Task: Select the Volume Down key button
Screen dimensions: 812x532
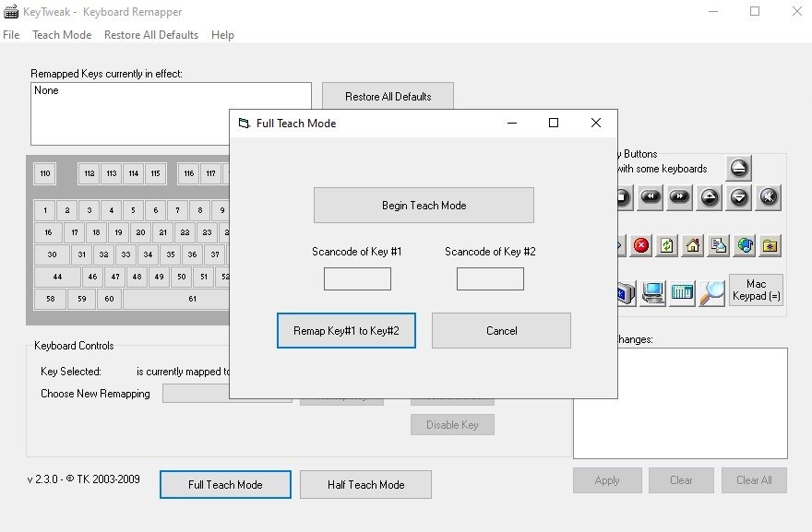Action: coord(739,197)
